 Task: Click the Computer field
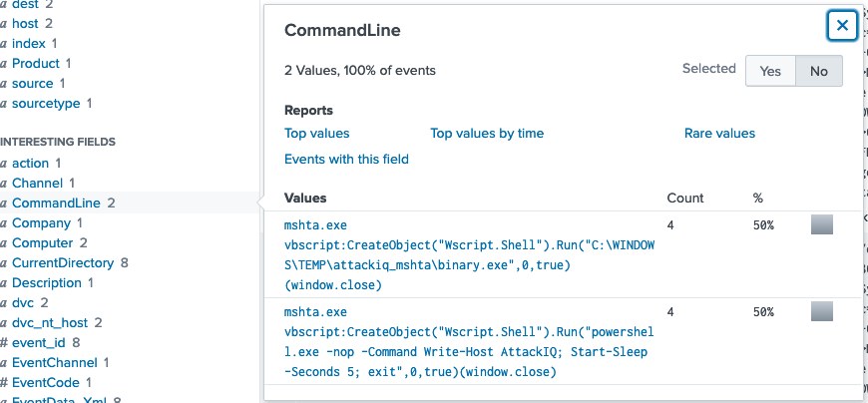(x=42, y=242)
